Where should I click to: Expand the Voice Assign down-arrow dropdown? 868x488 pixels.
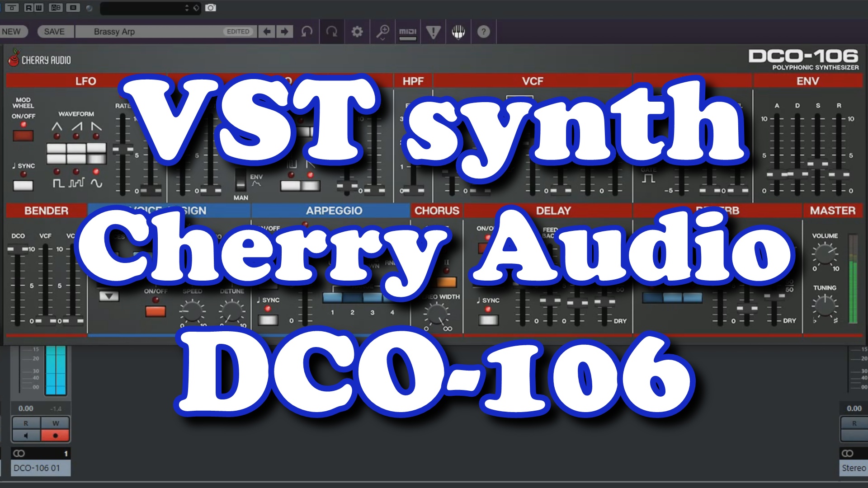coord(109,296)
